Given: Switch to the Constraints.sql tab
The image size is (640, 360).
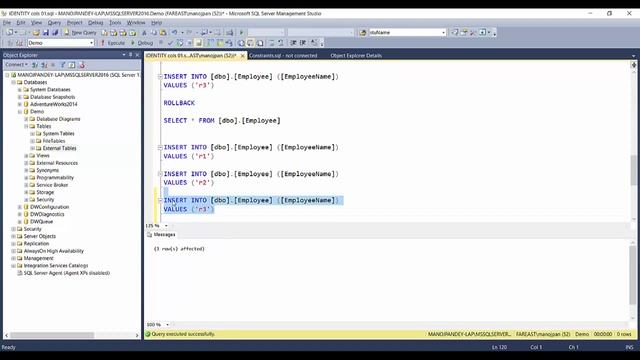Looking at the screenshot, I should pyautogui.click(x=283, y=56).
